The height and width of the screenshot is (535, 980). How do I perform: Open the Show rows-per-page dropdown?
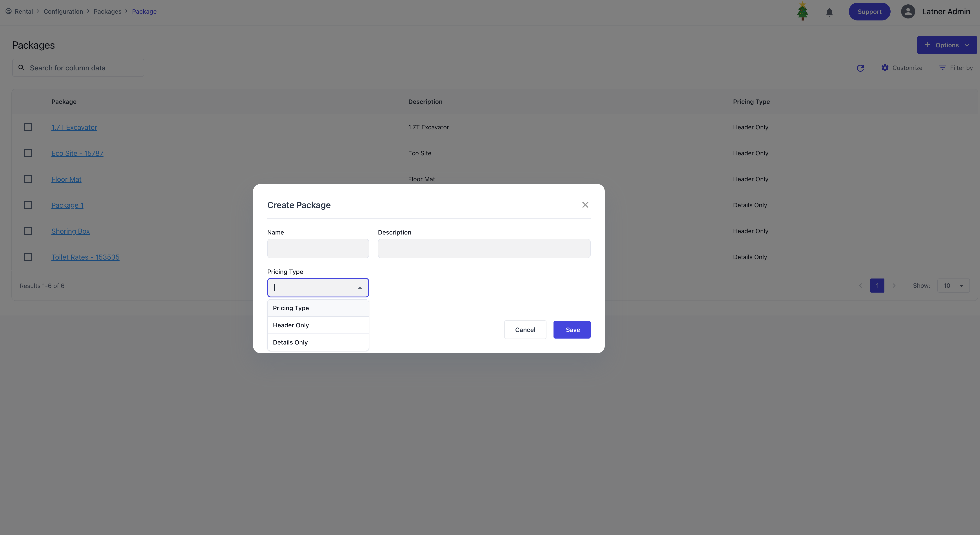coord(953,286)
